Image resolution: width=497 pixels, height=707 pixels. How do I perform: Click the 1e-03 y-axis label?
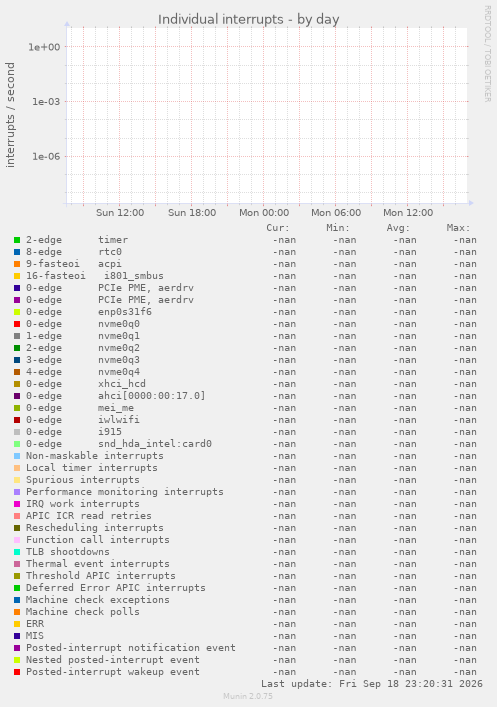(46, 101)
